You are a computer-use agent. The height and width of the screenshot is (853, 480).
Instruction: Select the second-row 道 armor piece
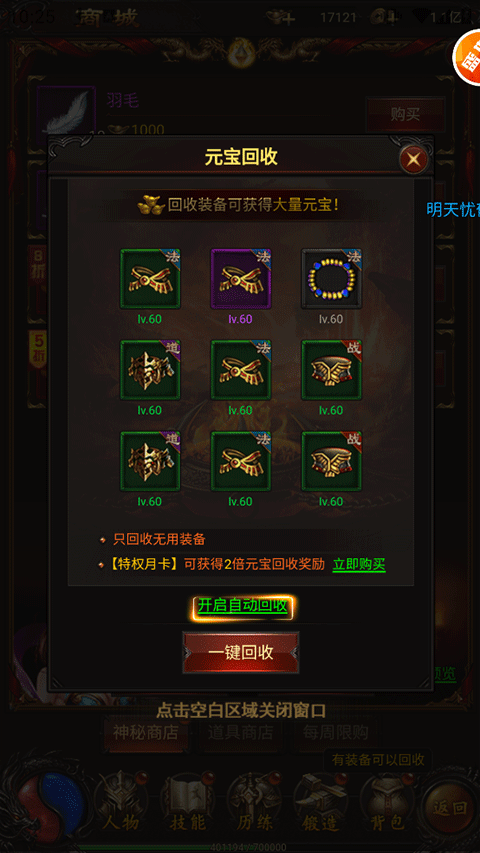click(x=150, y=370)
